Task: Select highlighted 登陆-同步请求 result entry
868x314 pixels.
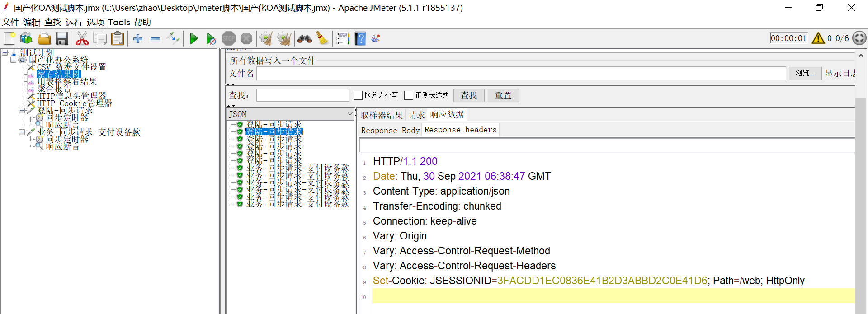Action: [x=274, y=131]
